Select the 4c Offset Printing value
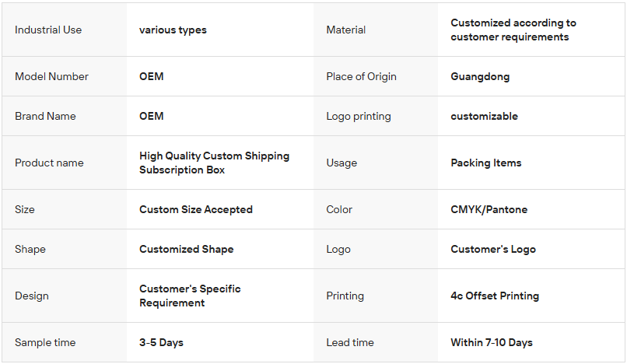 tap(495, 296)
